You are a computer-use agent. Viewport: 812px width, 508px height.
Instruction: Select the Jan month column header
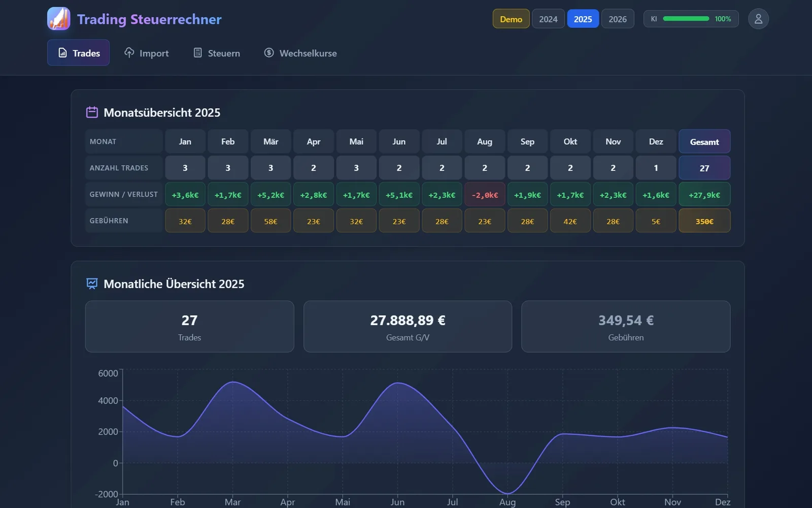[x=185, y=141]
